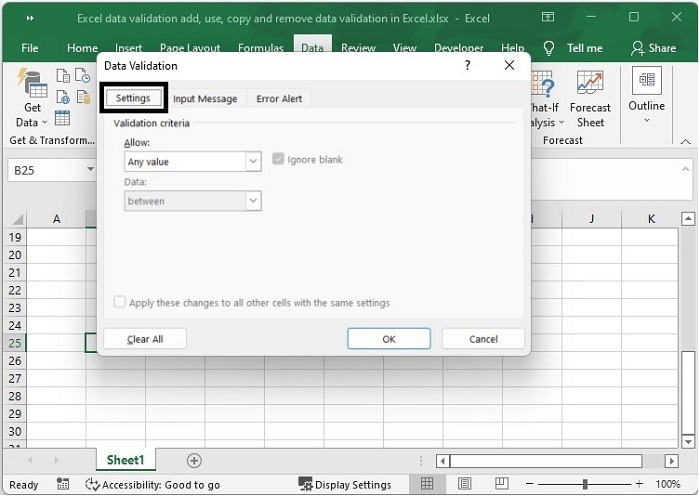Click the vertical scroll down arrow

point(688,442)
